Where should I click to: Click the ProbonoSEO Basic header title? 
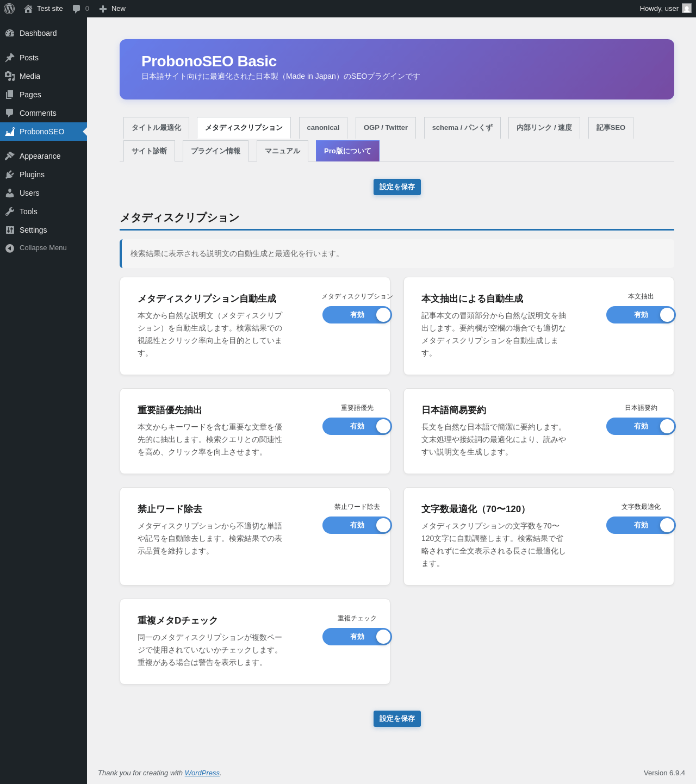click(209, 61)
